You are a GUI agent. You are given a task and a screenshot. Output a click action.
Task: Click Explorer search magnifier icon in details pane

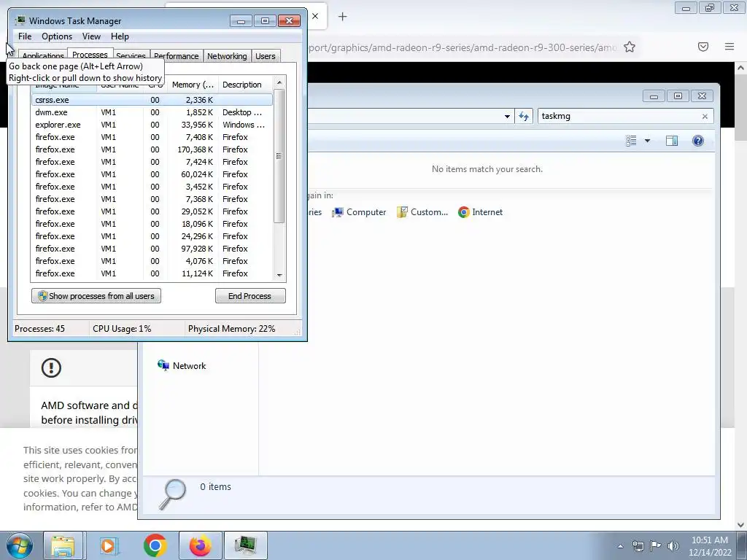pyautogui.click(x=172, y=494)
